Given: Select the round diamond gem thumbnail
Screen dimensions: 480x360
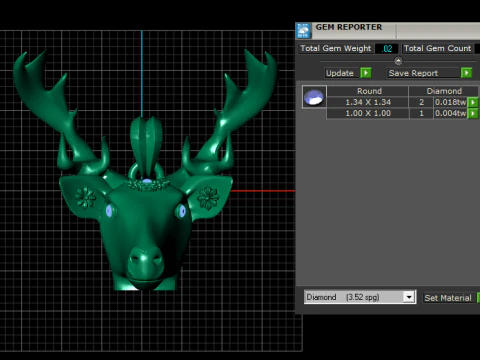Looking at the screenshot, I should click(x=314, y=97).
